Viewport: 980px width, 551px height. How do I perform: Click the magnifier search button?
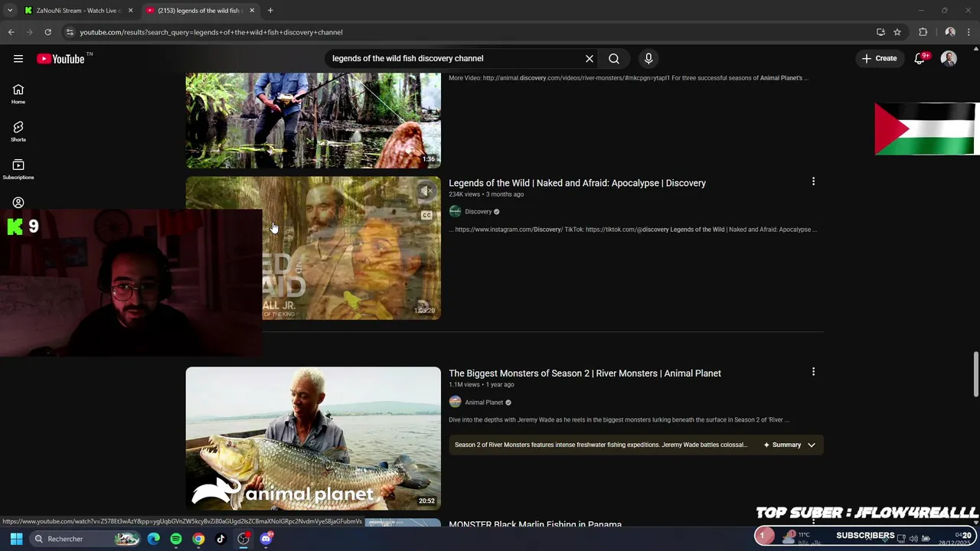click(x=614, y=58)
